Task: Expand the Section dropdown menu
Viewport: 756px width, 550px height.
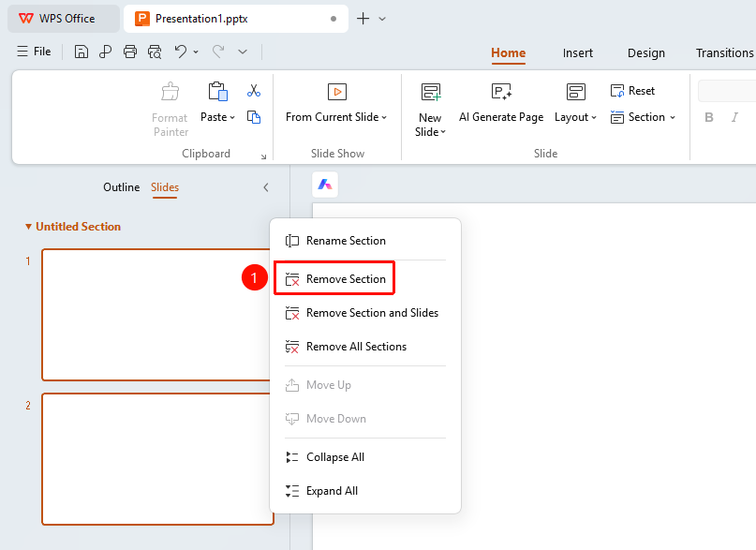Action: (x=673, y=117)
